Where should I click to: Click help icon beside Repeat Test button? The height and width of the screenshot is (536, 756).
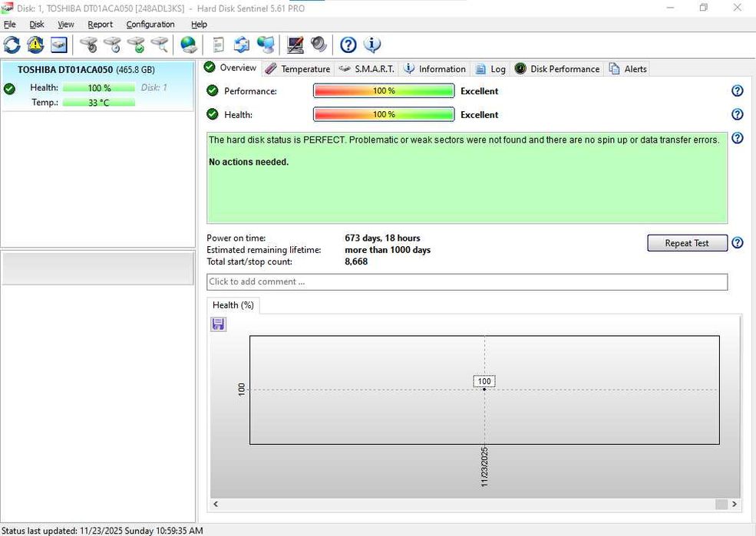[738, 243]
